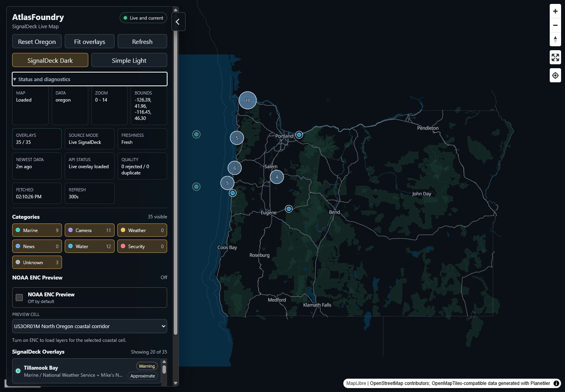
Task: Toggle the Unknown category filter
Action: tap(37, 262)
